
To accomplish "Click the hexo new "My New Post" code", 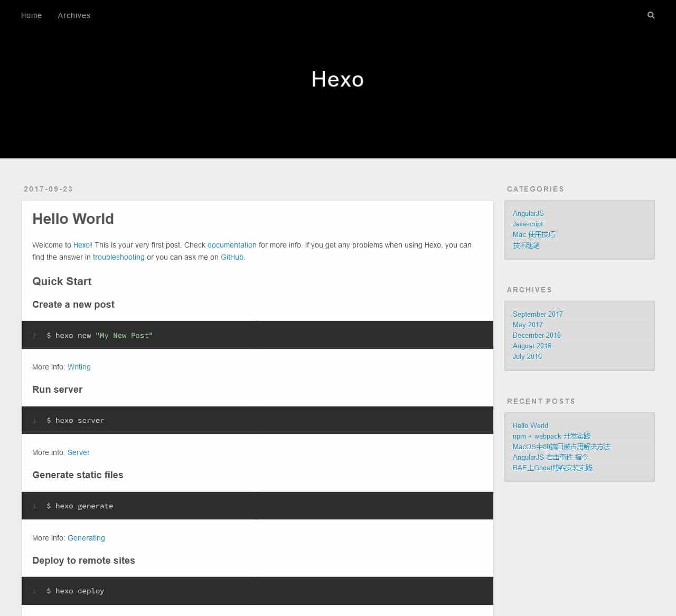I will [x=100, y=335].
